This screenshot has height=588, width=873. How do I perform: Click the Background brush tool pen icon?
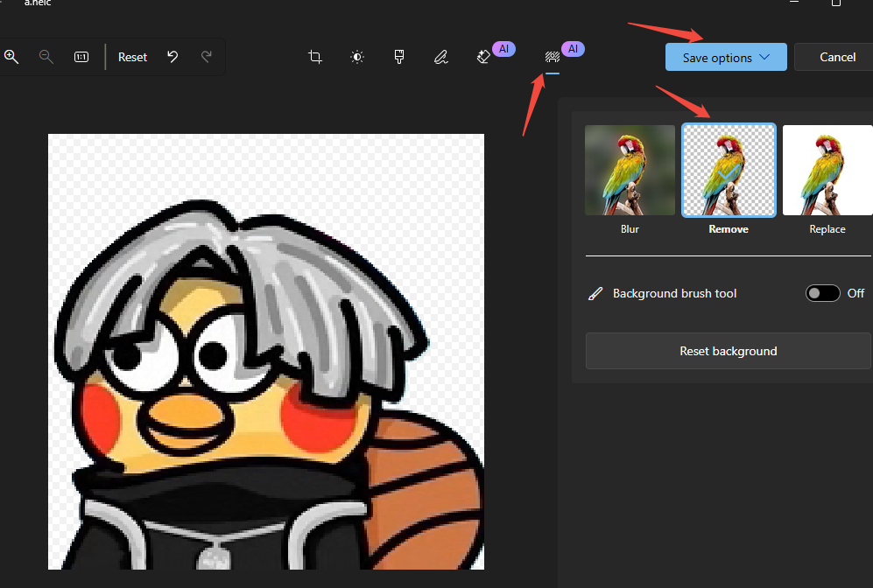click(x=595, y=294)
